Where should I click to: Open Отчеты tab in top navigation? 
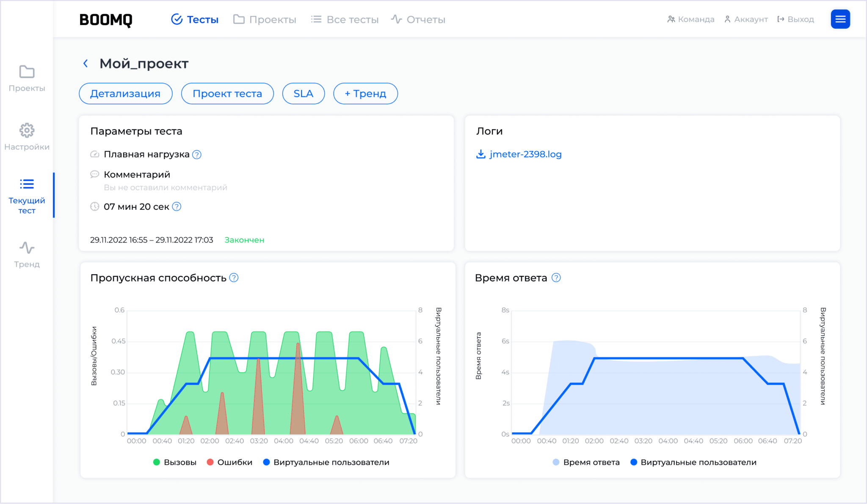pos(418,19)
